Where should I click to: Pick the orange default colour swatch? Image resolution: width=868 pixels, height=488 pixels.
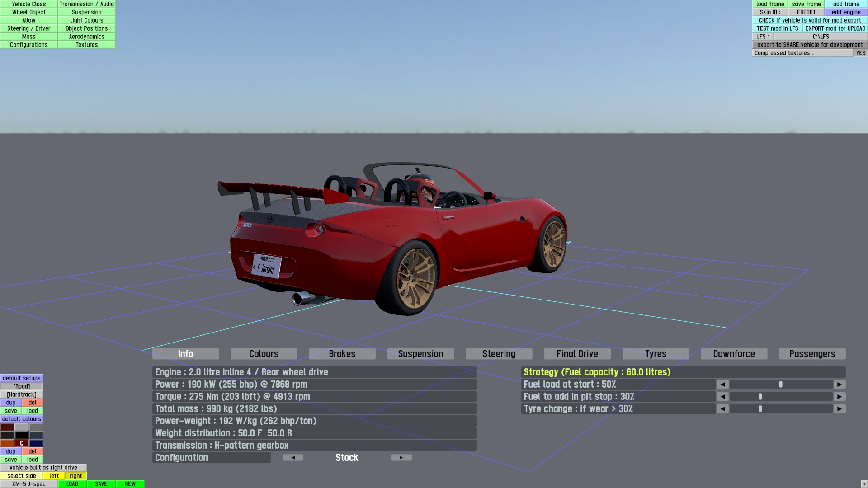[x=7, y=443]
